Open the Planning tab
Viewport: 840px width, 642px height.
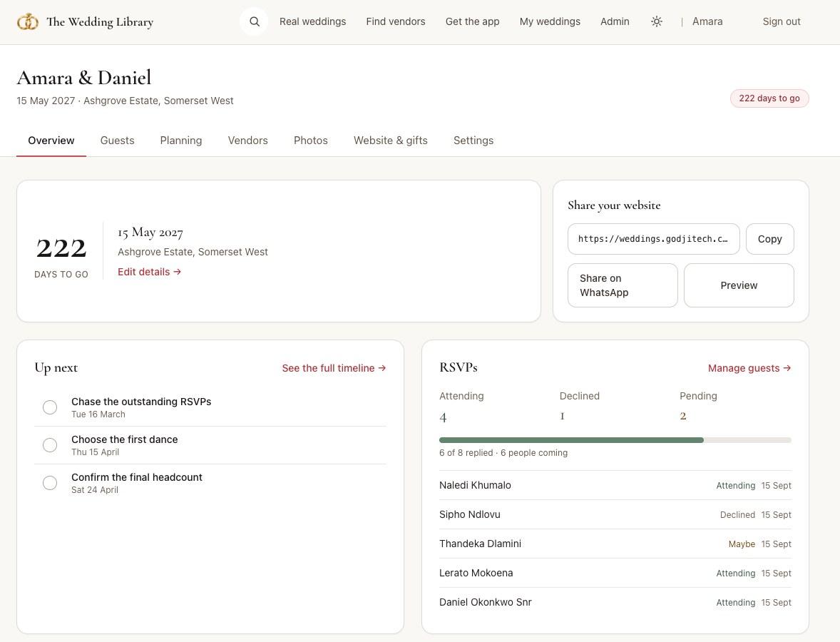point(181,141)
